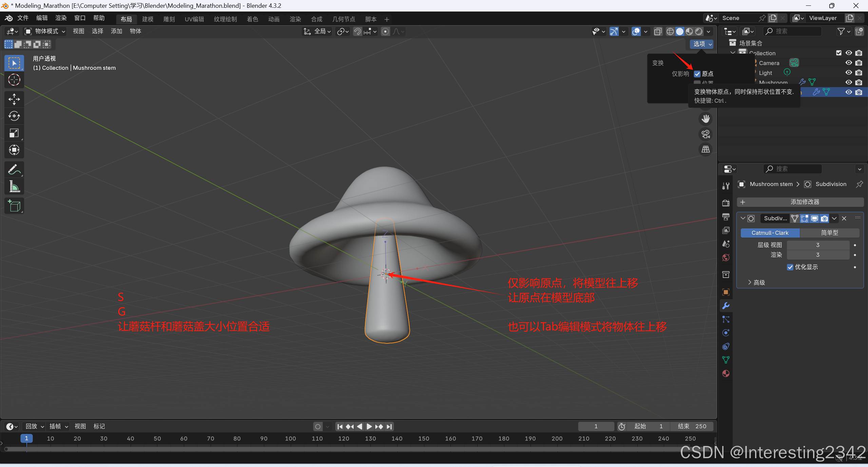Open the Material properties tab icon
The height and width of the screenshot is (467, 868).
point(726,373)
